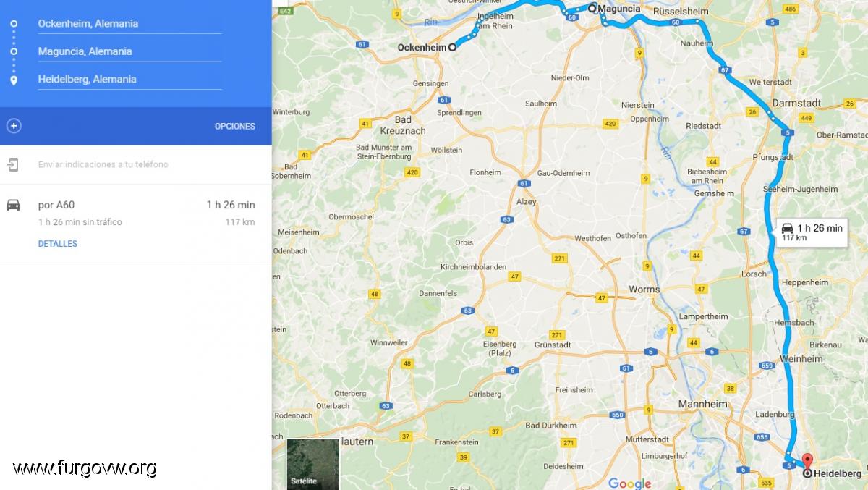The height and width of the screenshot is (490, 868).
Task: Click the 1 h 26 min route callout on map
Action: [813, 232]
